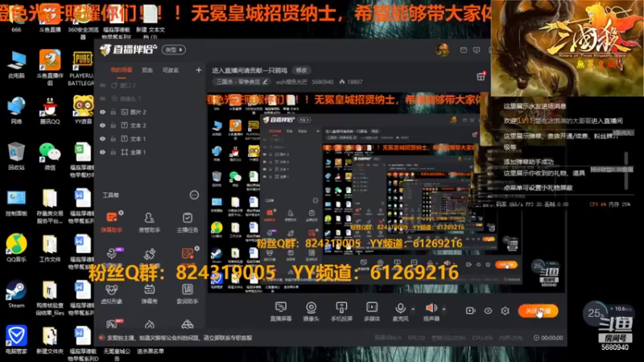The image size is (644, 362).
Task: Open the 弹幕助手 tool in toolbox
Action: [x=112, y=222]
